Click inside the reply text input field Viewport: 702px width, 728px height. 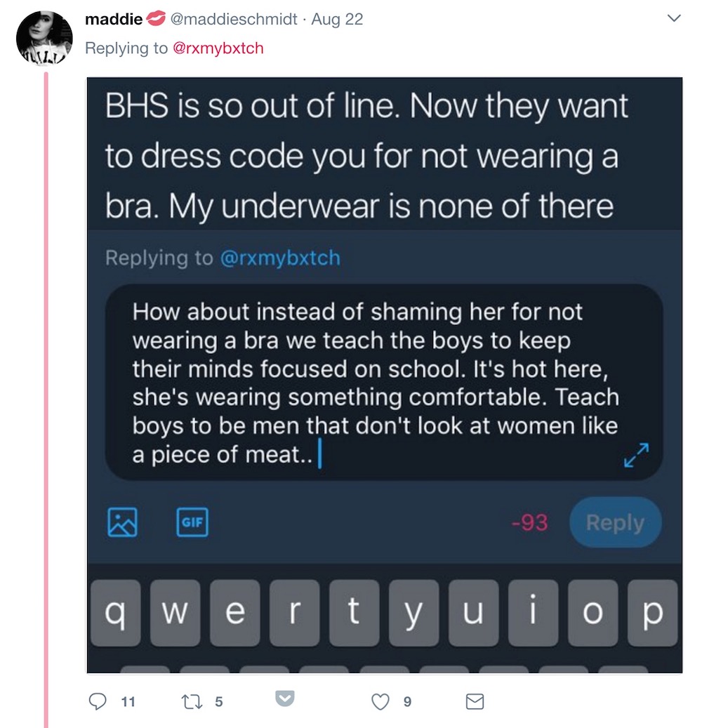click(384, 383)
